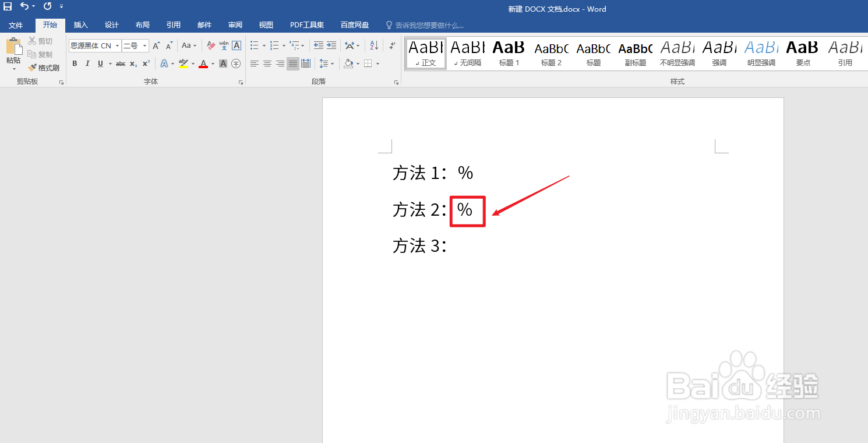Toggle italic formatting
Screen dimensions: 868x443
pyautogui.click(x=87, y=64)
